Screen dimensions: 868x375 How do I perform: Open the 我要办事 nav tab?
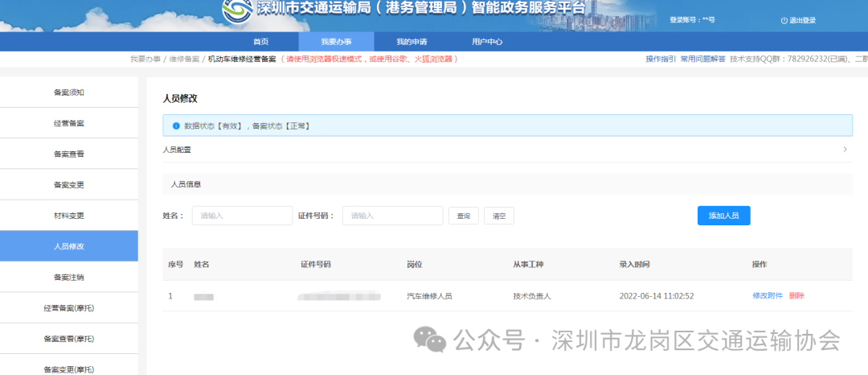click(336, 42)
